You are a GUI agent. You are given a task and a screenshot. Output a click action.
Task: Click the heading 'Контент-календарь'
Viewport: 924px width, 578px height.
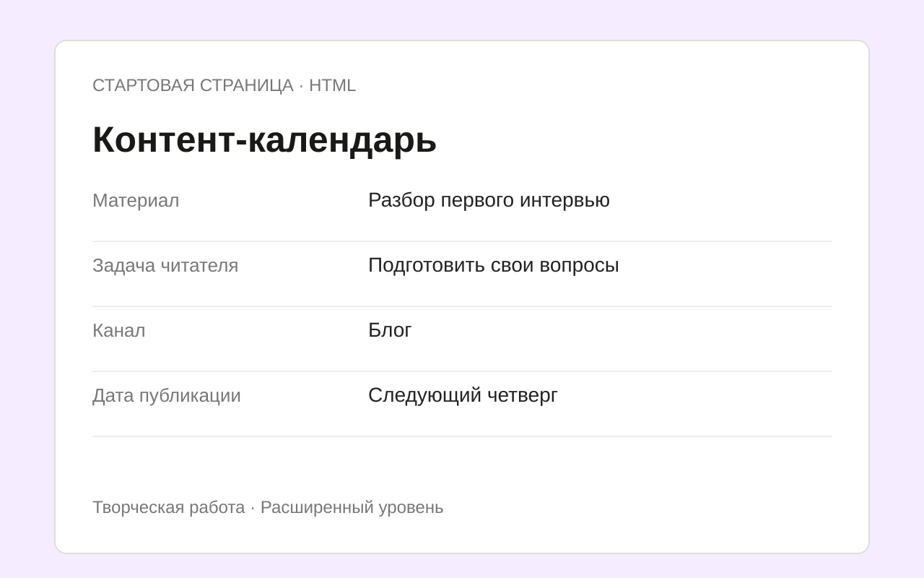(264, 139)
